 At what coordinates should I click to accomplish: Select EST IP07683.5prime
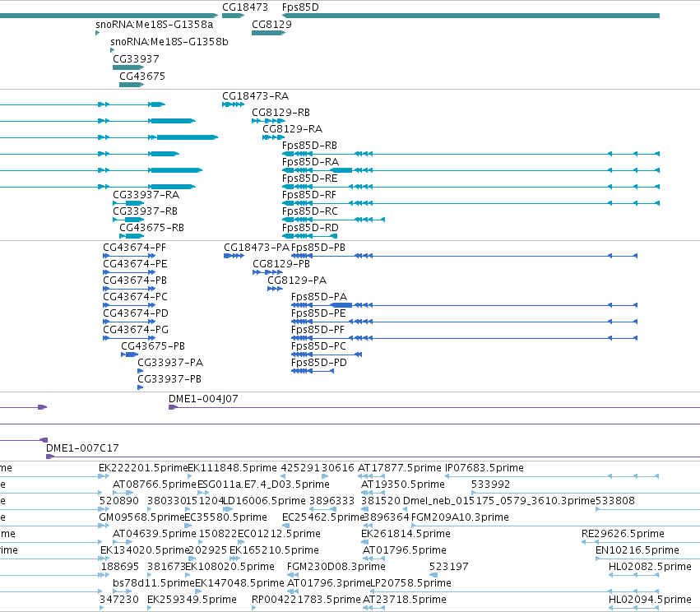(x=484, y=468)
